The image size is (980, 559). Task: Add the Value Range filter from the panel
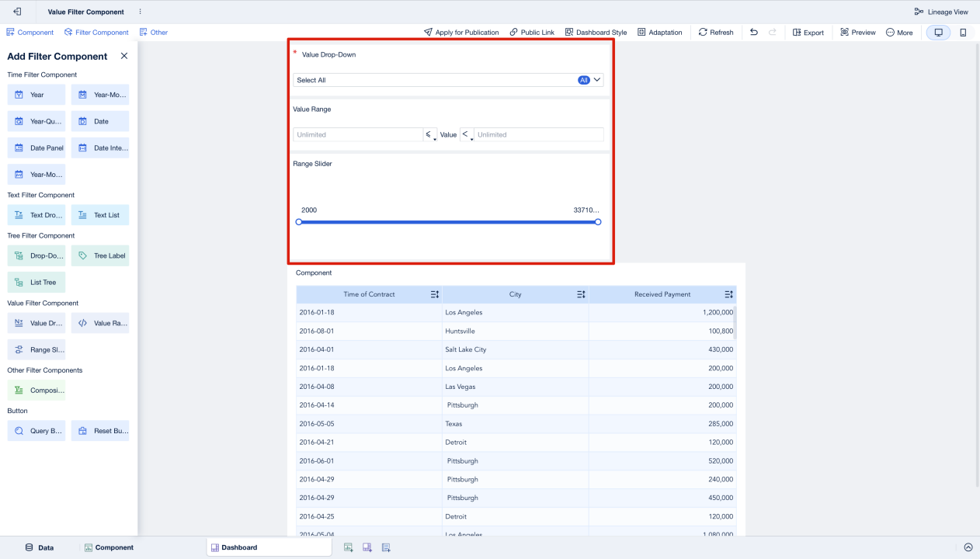pyautogui.click(x=100, y=323)
